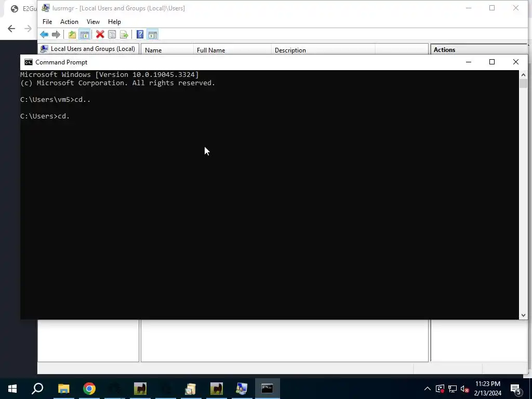Click the second horse-image taskbar app

(x=216, y=389)
